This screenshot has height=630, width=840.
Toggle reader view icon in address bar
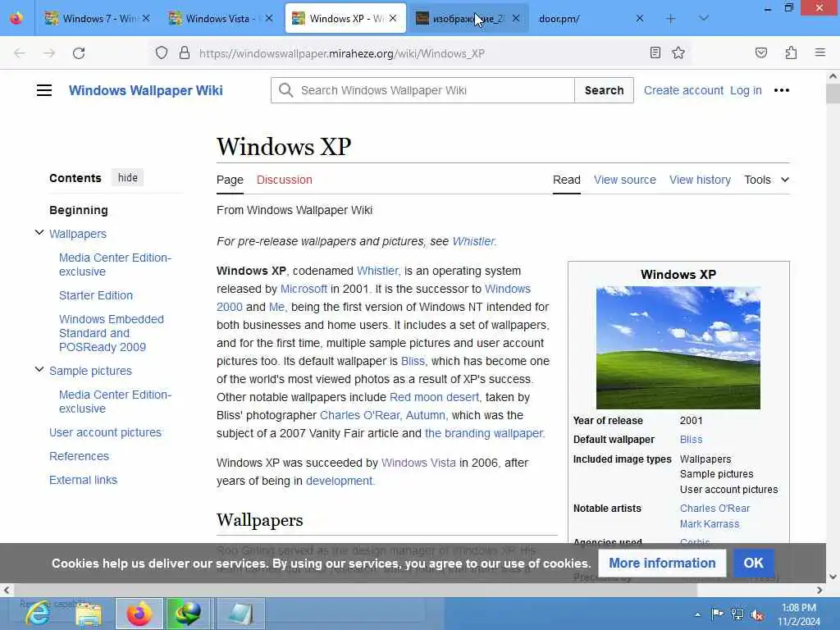[x=655, y=52]
